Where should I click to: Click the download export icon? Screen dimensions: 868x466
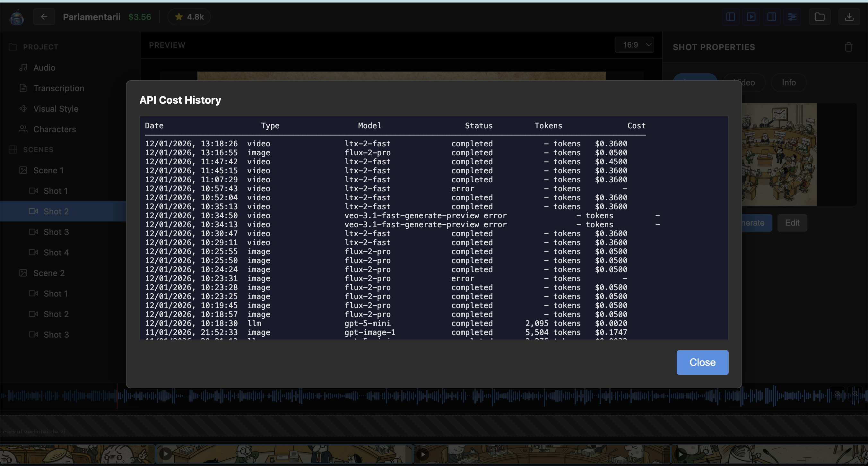[849, 17]
